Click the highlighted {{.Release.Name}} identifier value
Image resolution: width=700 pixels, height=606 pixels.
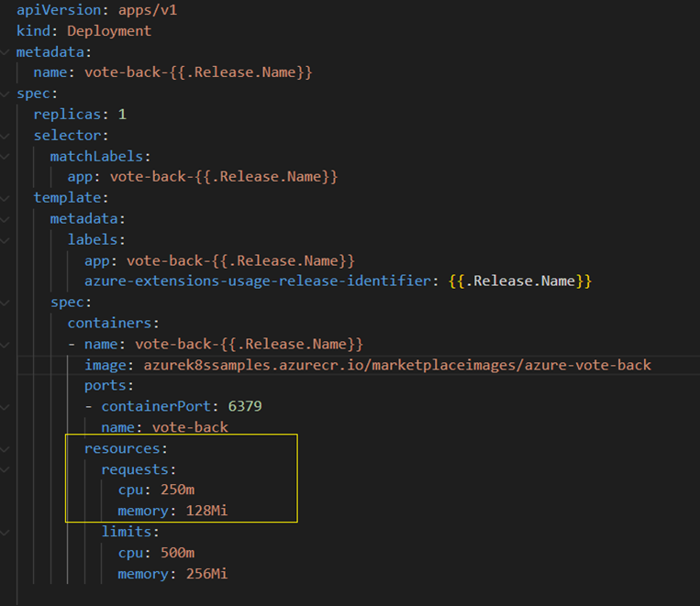coord(520,281)
